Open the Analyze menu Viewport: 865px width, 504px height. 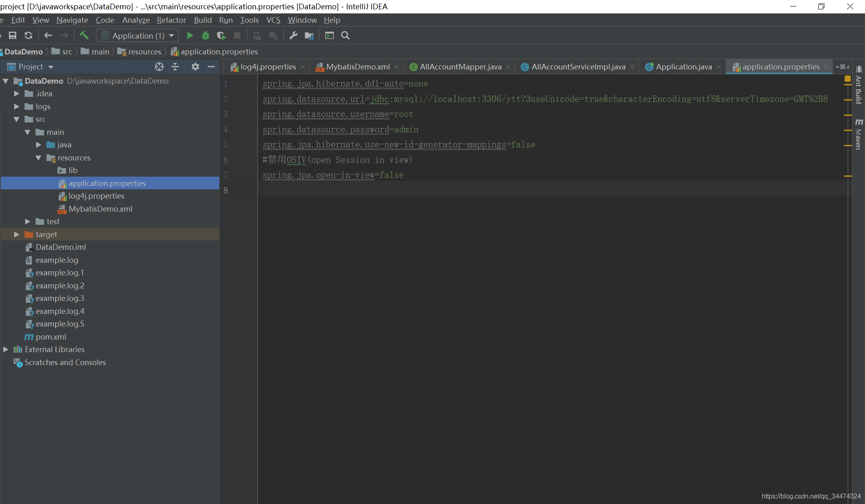click(136, 20)
